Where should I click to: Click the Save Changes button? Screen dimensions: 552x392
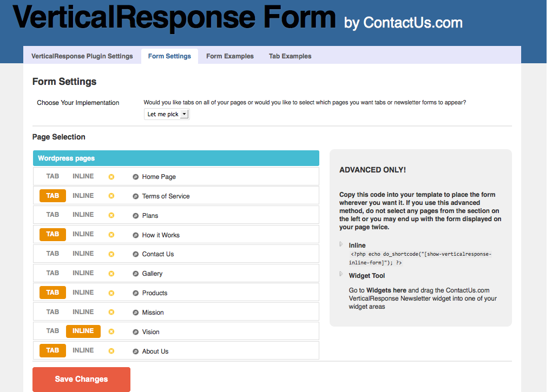coord(81,380)
